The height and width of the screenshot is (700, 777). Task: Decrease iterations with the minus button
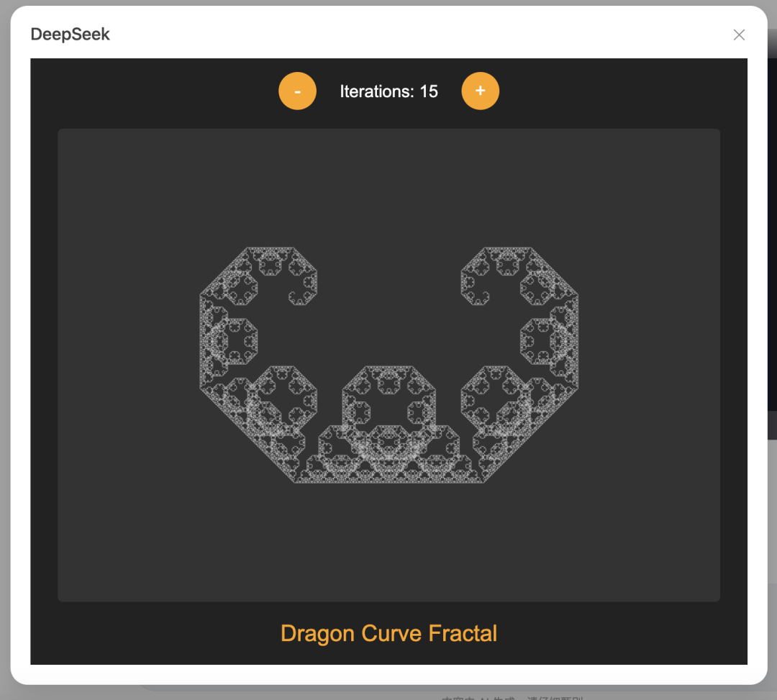pos(297,91)
